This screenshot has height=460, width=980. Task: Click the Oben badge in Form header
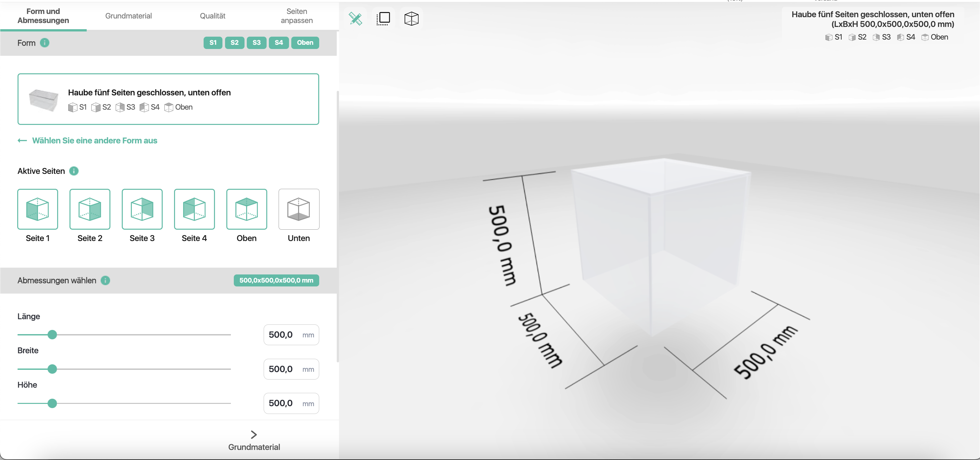(305, 42)
